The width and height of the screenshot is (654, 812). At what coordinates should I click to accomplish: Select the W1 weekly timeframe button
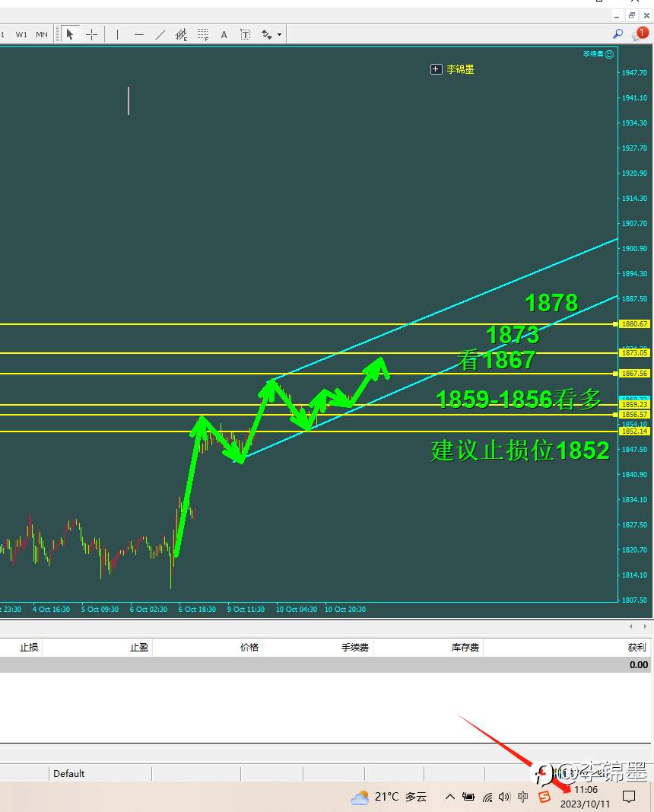pos(21,35)
